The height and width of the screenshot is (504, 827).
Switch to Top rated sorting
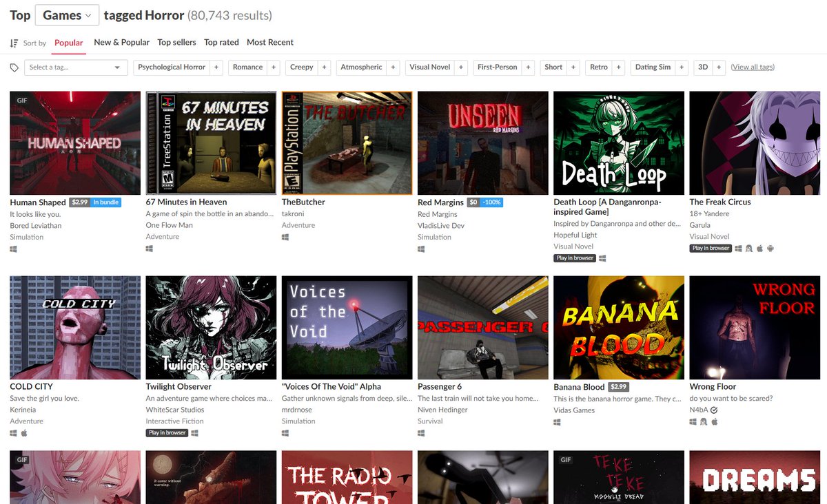coord(221,42)
